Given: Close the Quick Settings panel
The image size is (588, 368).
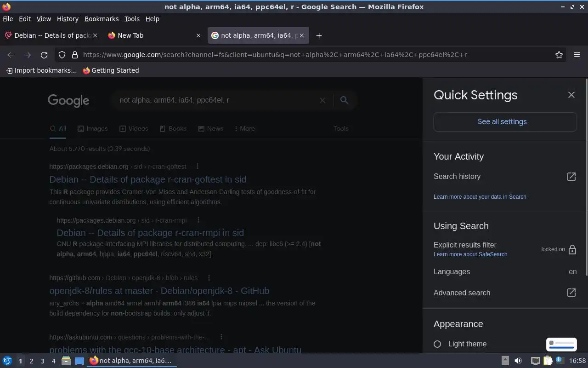Looking at the screenshot, I should [571, 95].
